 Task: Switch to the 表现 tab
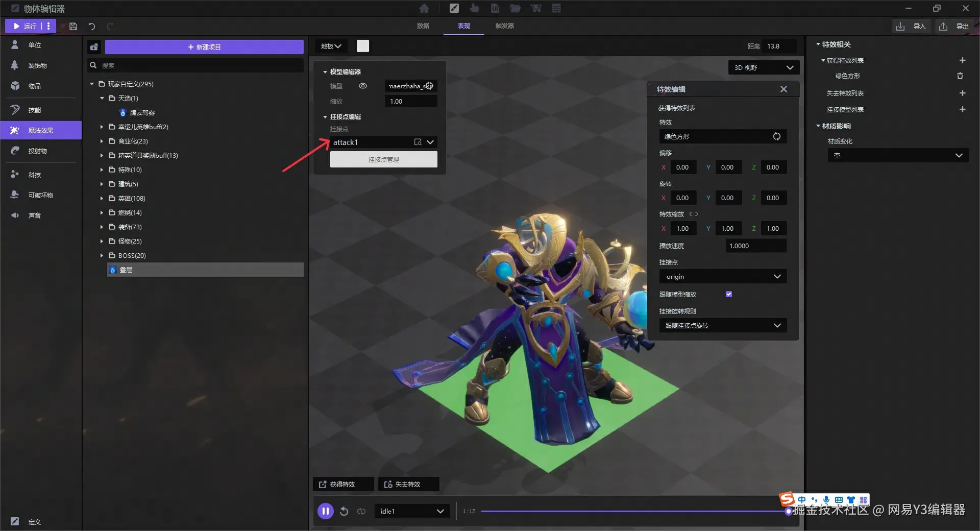(463, 26)
